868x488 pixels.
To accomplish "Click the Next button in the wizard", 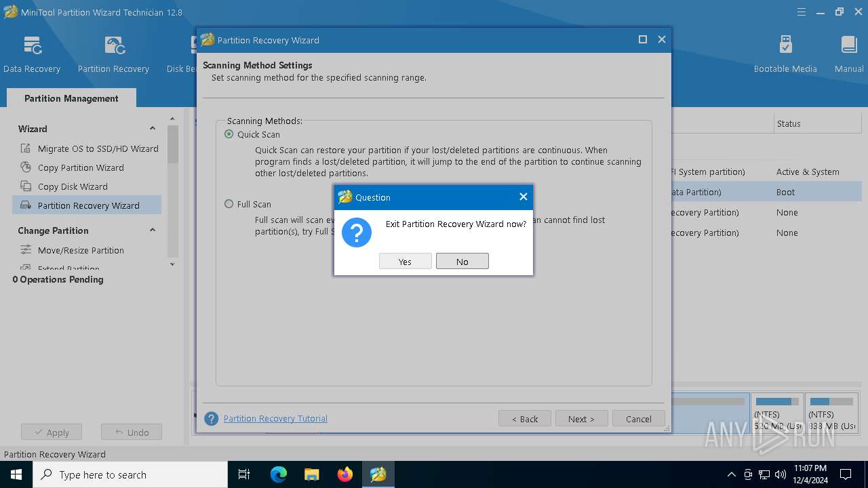I will tap(581, 419).
